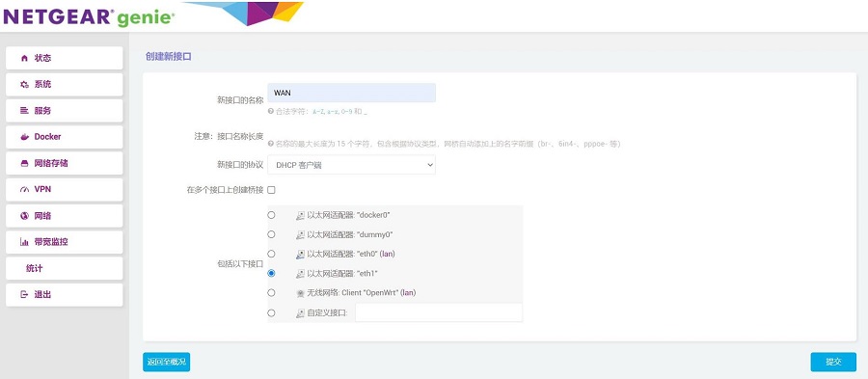868x379 pixels.
Task: Click the 返回至概况 button
Action: [x=167, y=362]
